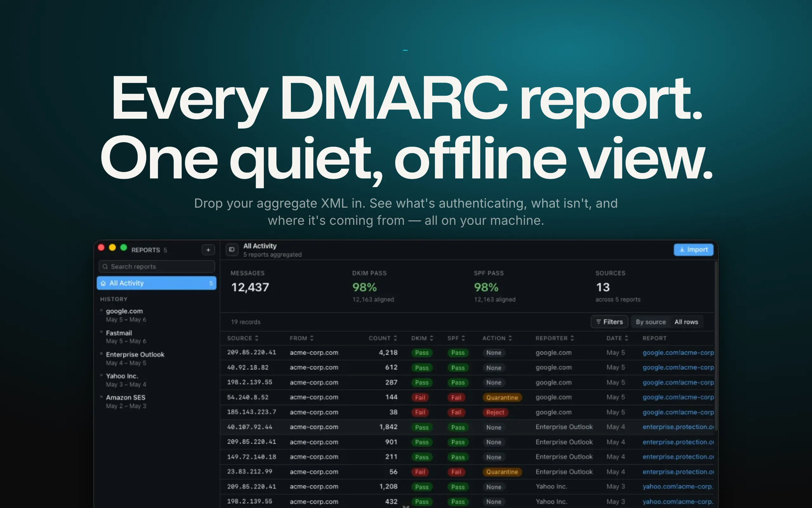
Task: Click the home icon next to All Activity
Action: 103,283
